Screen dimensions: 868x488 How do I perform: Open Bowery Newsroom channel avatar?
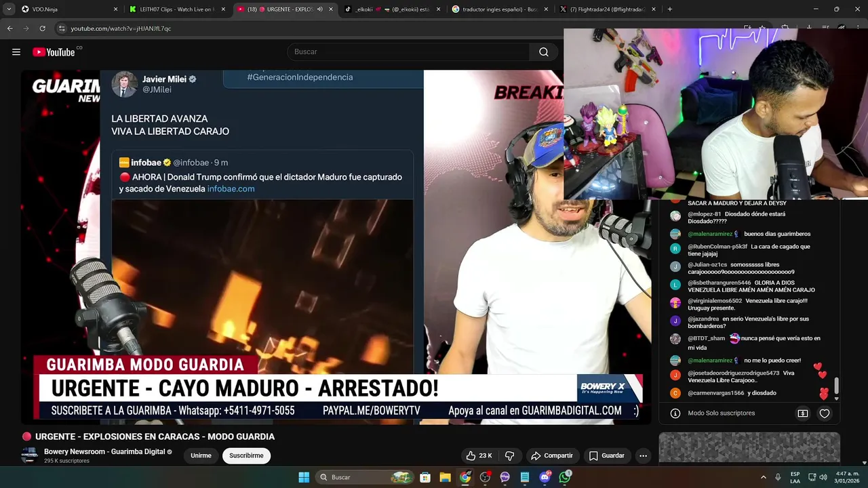[29, 455]
